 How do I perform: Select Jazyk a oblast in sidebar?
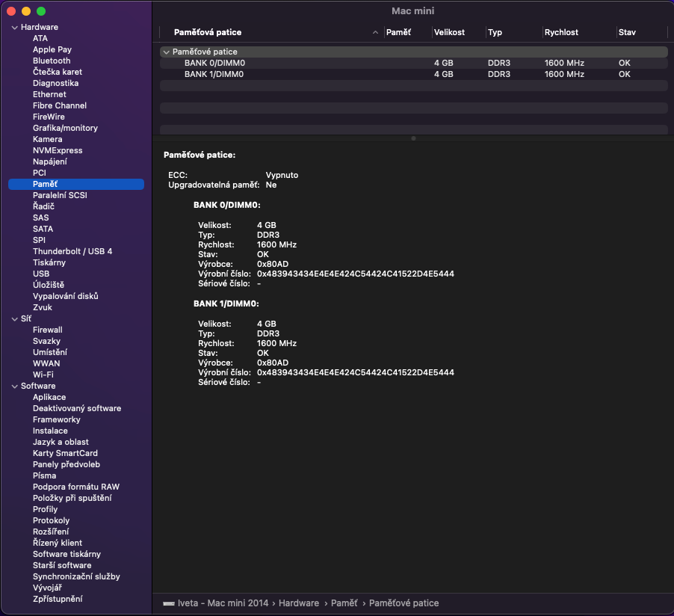(61, 442)
